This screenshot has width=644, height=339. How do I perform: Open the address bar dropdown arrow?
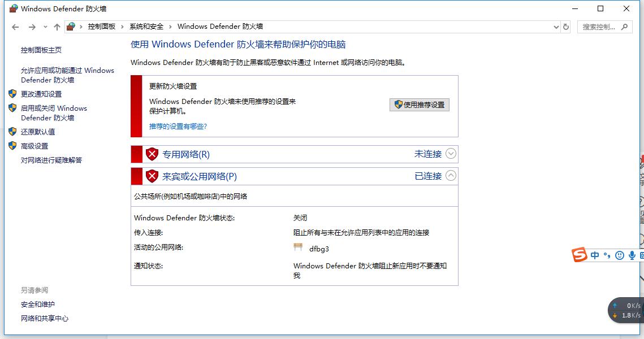[557, 27]
